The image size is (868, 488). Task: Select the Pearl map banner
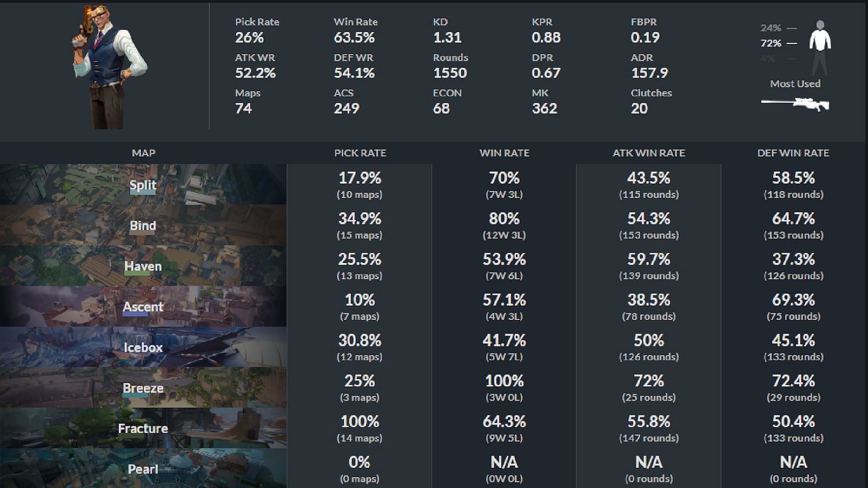(x=143, y=469)
